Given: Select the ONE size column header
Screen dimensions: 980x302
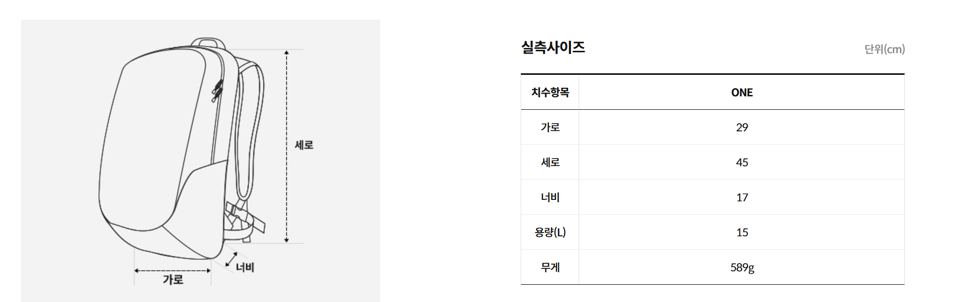Looking at the screenshot, I should pyautogui.click(x=742, y=93).
